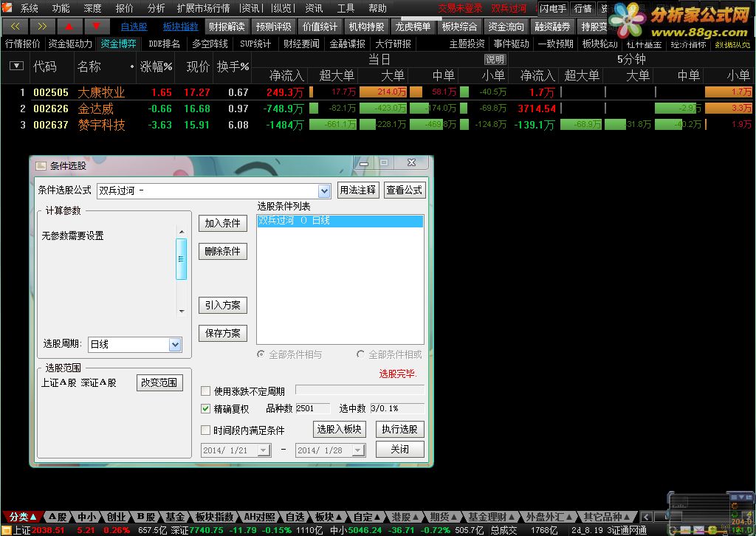Screen dimensions: 756x536
Task: Open the 系统 menu
Action: point(29,8)
